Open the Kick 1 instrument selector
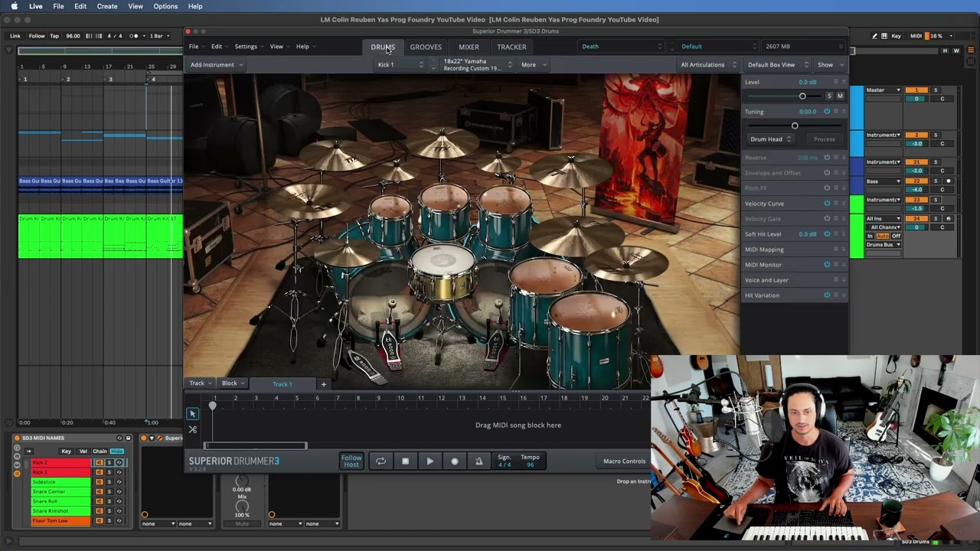The height and width of the screenshot is (551, 980). [400, 65]
